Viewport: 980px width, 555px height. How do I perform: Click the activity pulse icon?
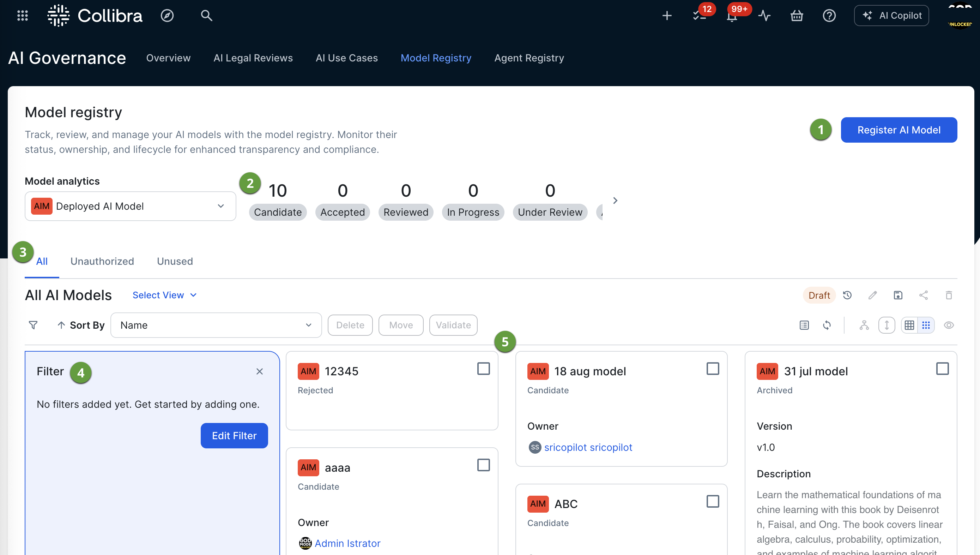click(x=764, y=16)
